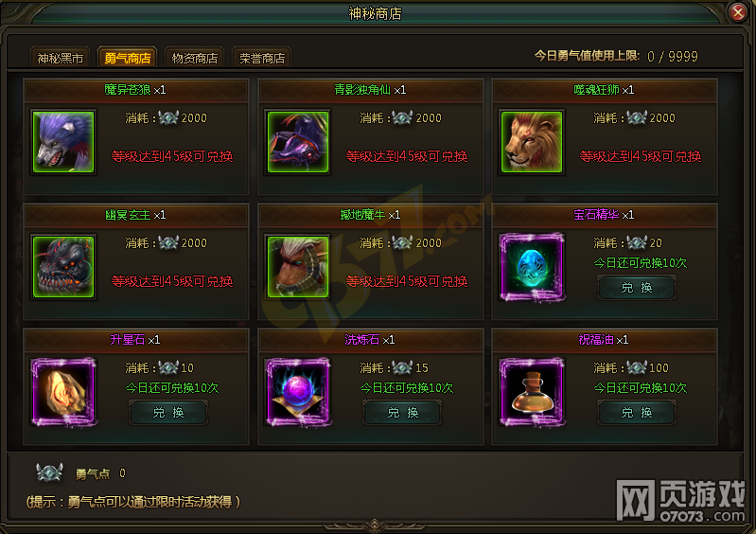Select the 撼地魔牛 bull mount icon
Viewport: 756px width, 534px height.
[x=298, y=267]
